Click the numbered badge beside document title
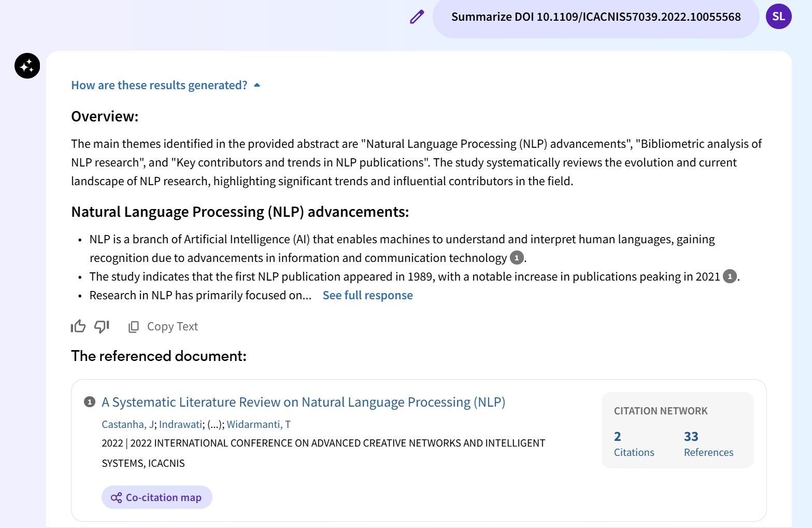The width and height of the screenshot is (812, 528). [90, 402]
